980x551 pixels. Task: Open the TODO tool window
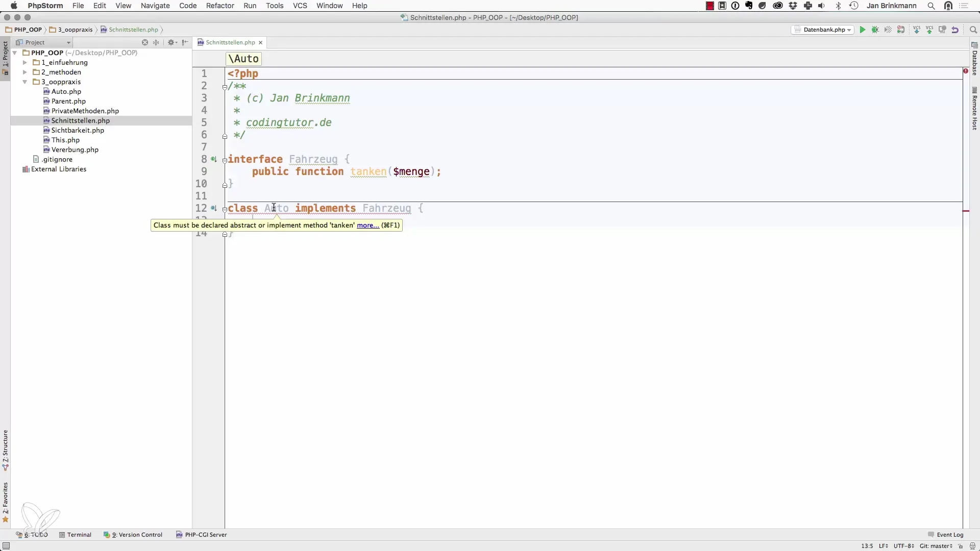(32, 535)
